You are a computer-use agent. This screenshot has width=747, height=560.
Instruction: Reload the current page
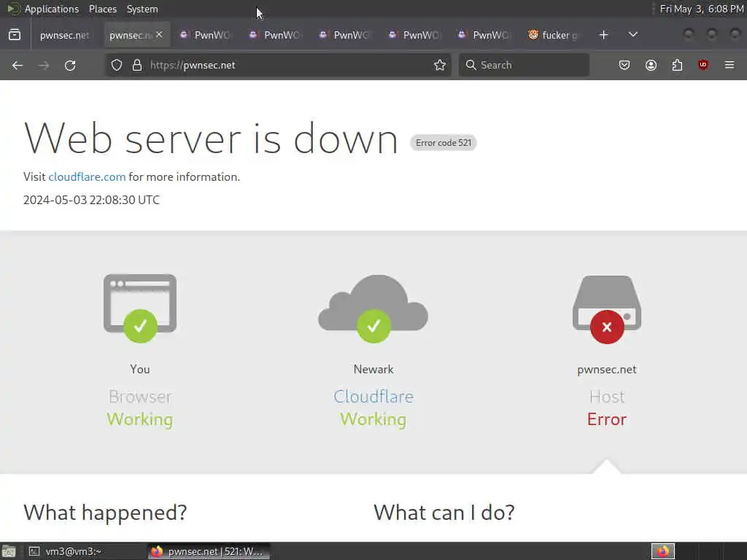pos(70,65)
